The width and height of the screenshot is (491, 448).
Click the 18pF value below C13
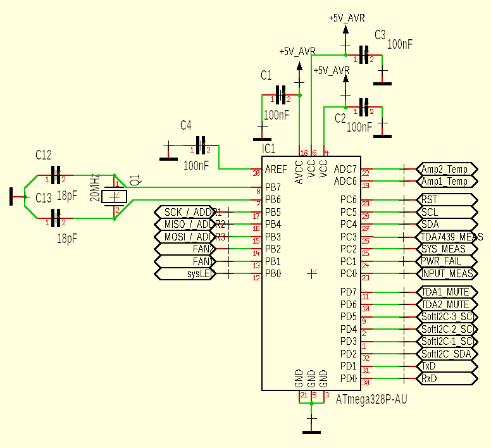pyautogui.click(x=67, y=239)
